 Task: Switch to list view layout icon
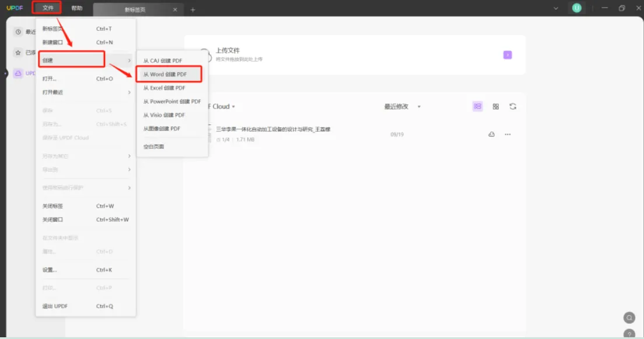[477, 106]
